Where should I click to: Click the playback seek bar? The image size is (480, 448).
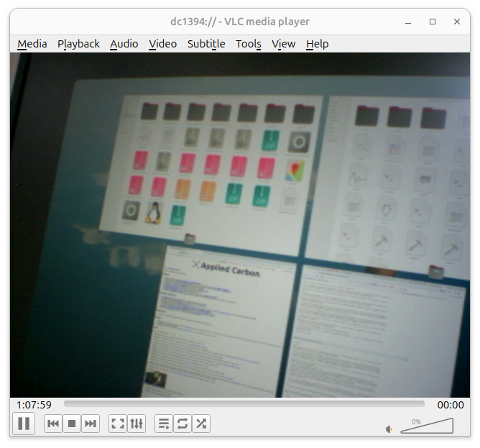coord(244,405)
